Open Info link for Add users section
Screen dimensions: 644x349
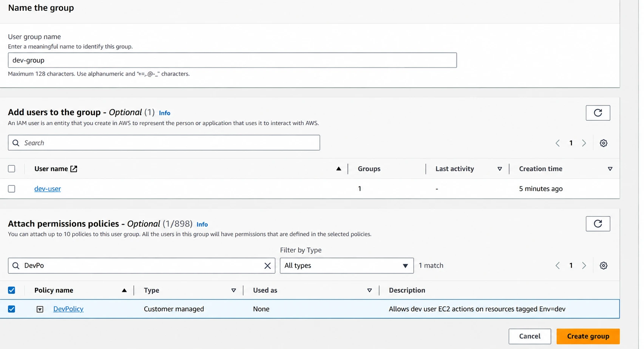coord(165,113)
